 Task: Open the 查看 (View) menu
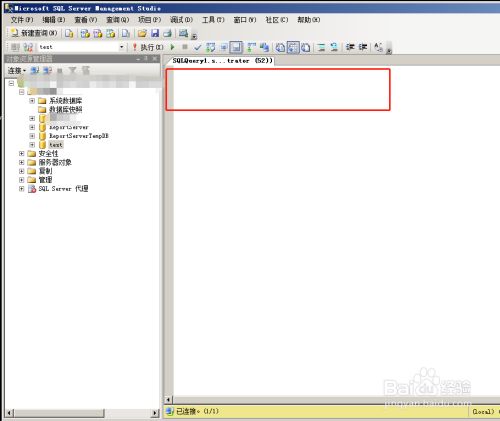86,20
